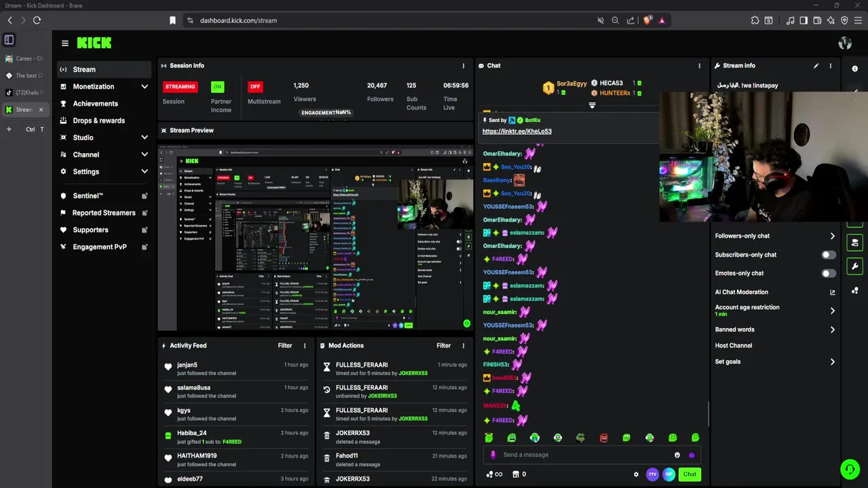Close the Stream browser tab

tap(41, 110)
